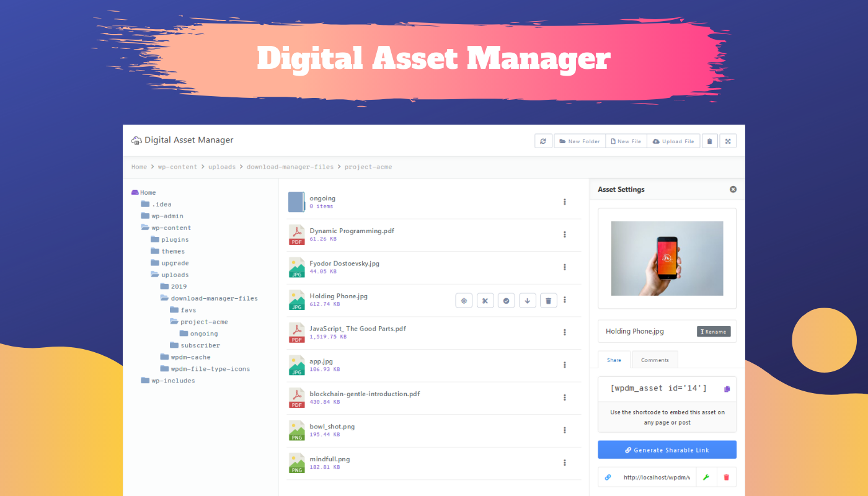Click the Holding Phone preview thumbnail
The height and width of the screenshot is (496, 868).
click(x=666, y=258)
